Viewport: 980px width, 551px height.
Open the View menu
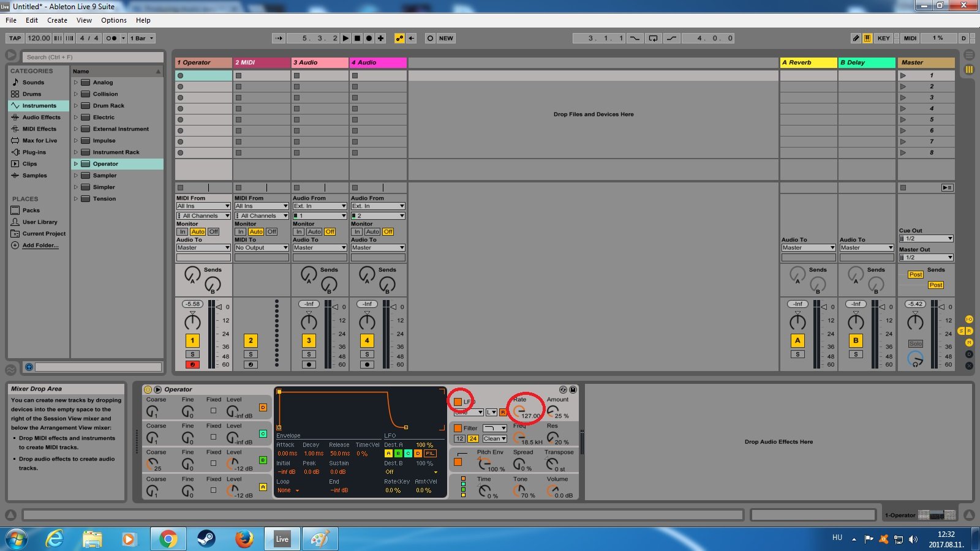(85, 20)
